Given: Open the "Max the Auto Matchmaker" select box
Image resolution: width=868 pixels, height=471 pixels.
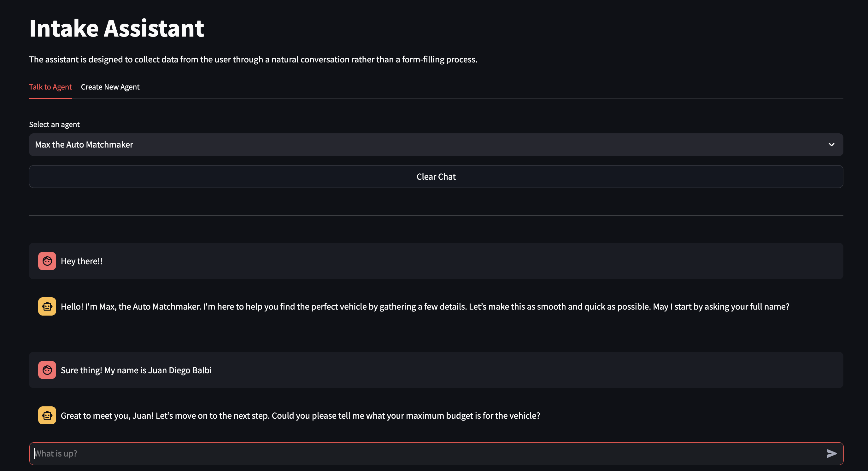Looking at the screenshot, I should point(404,144).
